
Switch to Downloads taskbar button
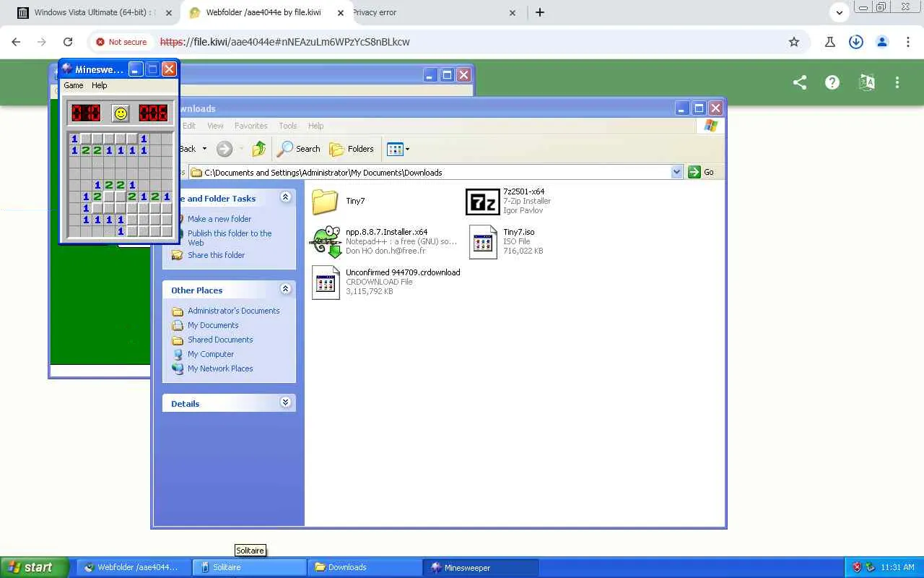pyautogui.click(x=365, y=567)
